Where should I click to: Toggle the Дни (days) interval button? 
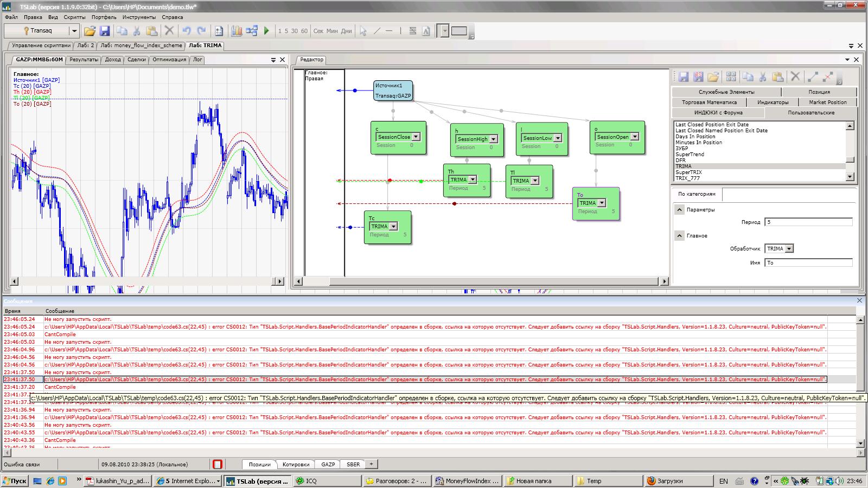coord(346,31)
